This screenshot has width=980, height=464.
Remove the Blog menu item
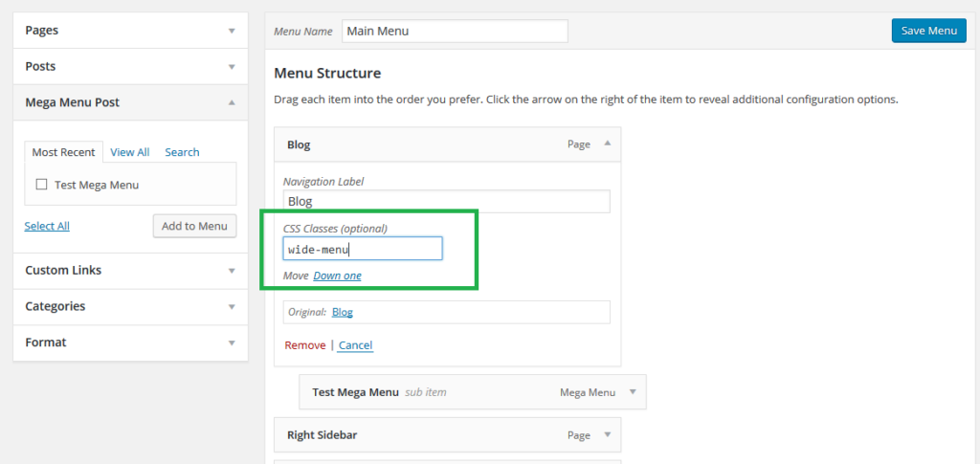click(x=304, y=344)
